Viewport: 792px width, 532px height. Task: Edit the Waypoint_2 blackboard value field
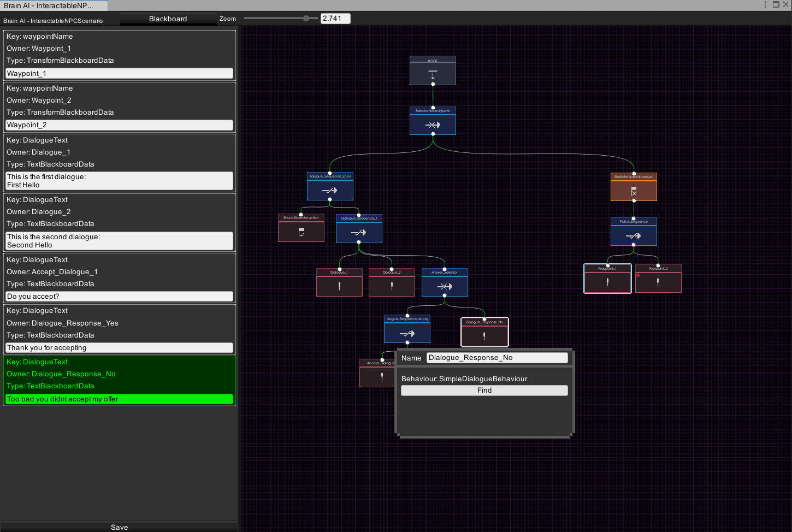(119, 125)
